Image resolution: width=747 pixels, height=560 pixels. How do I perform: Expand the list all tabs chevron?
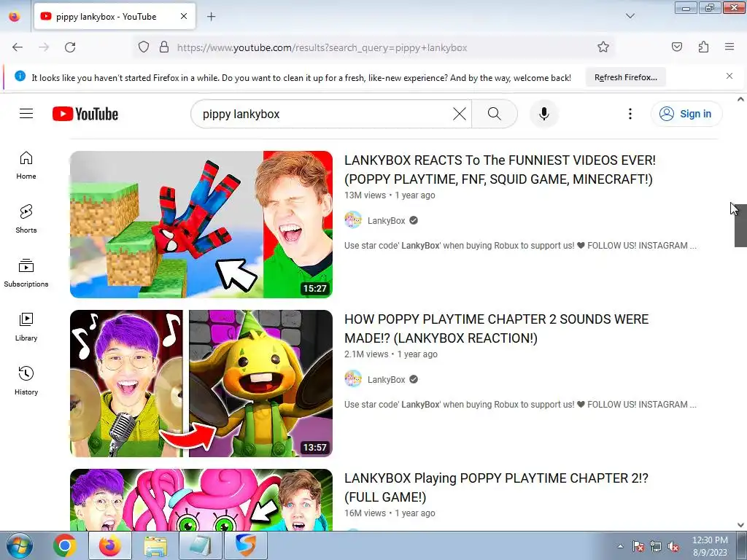[x=630, y=16]
